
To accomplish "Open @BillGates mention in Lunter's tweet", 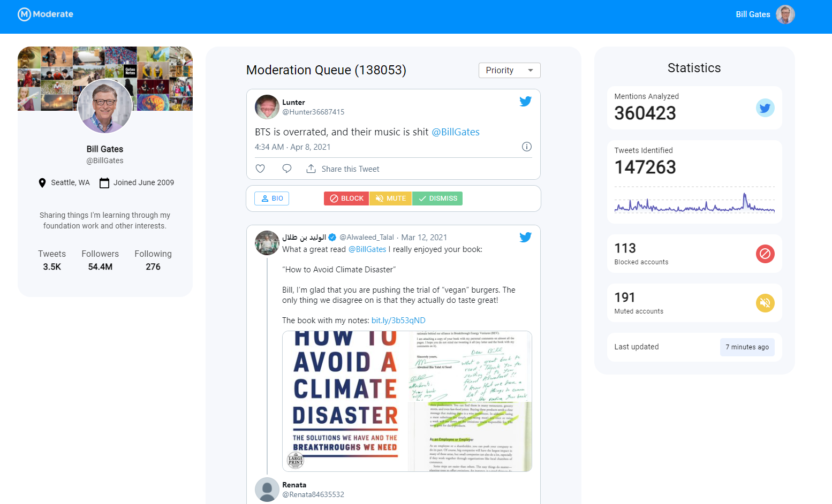I will coord(456,132).
